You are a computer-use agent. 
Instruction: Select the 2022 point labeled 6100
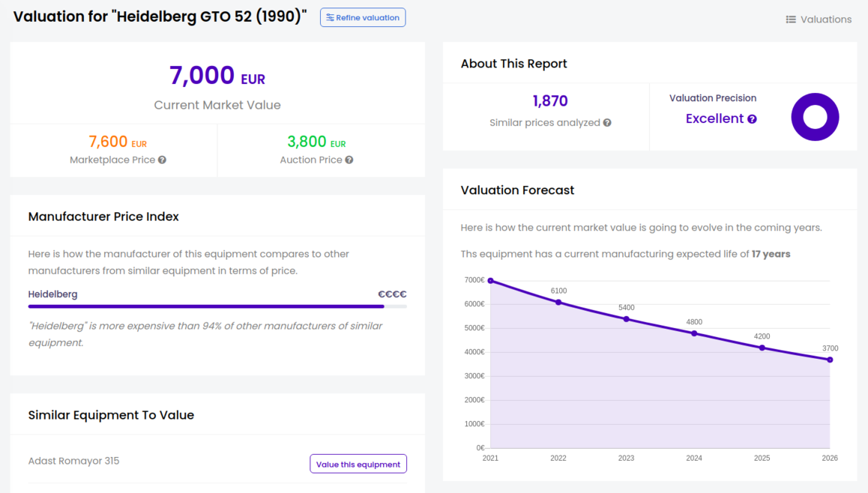(558, 302)
